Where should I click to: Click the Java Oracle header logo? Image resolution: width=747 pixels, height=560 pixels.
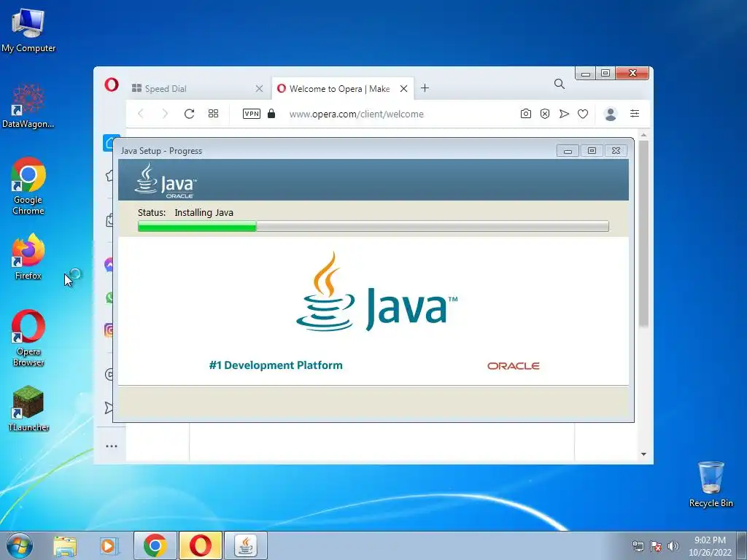pos(166,181)
